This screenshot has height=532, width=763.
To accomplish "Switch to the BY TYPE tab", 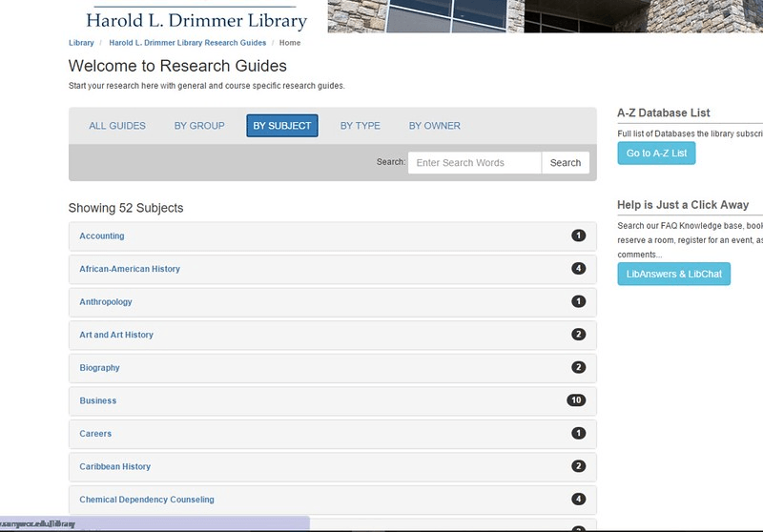I will [x=360, y=126].
